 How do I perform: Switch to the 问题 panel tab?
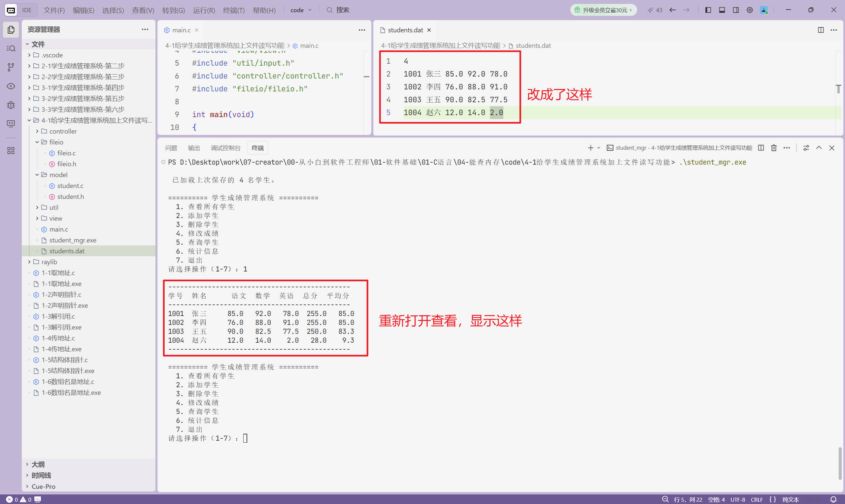tap(171, 148)
